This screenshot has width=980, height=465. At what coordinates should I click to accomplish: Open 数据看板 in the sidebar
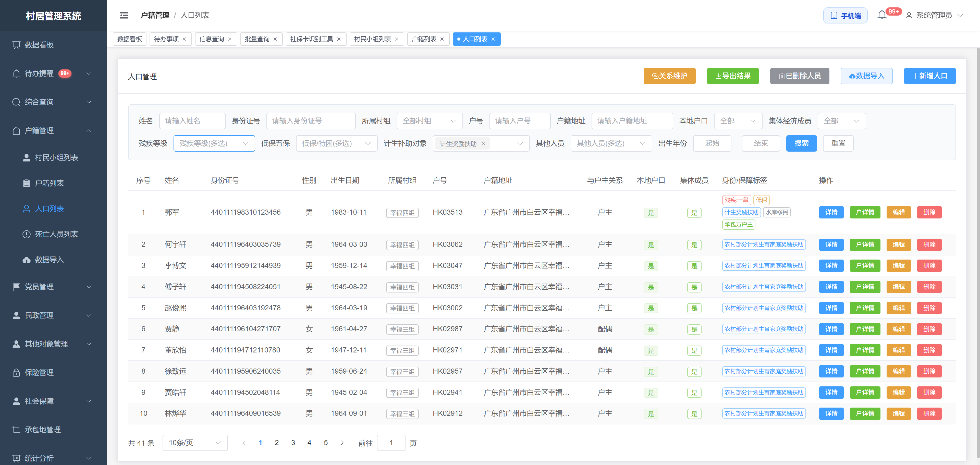(54, 45)
